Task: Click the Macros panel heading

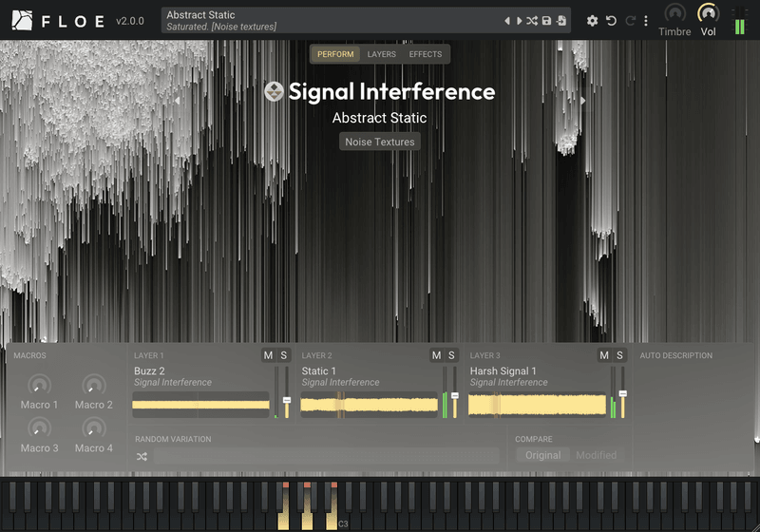Action: 30,355
